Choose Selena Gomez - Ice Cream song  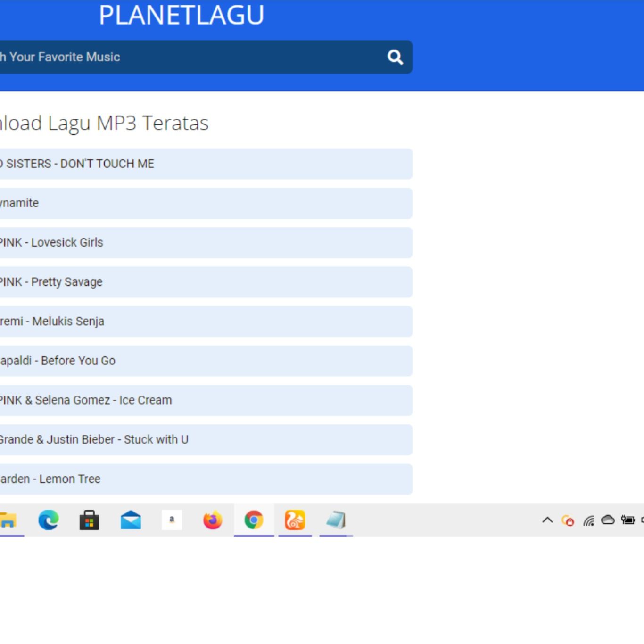tap(206, 400)
